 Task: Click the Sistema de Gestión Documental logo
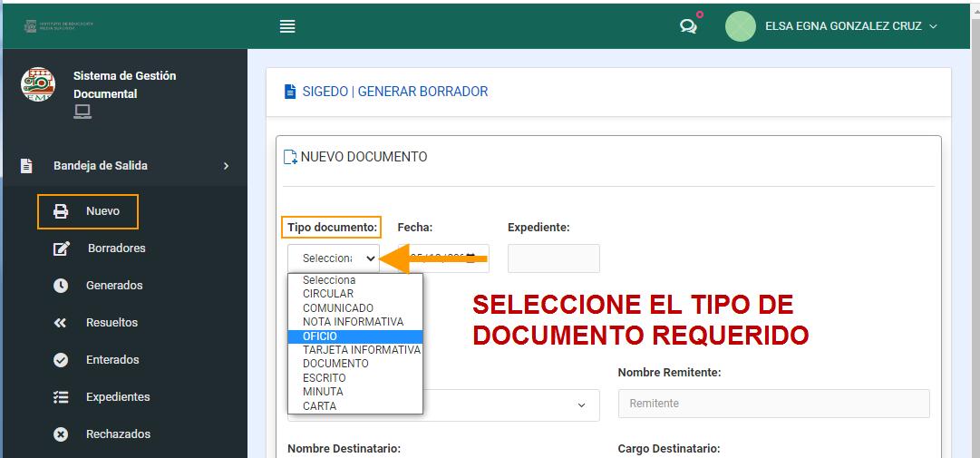[37, 84]
